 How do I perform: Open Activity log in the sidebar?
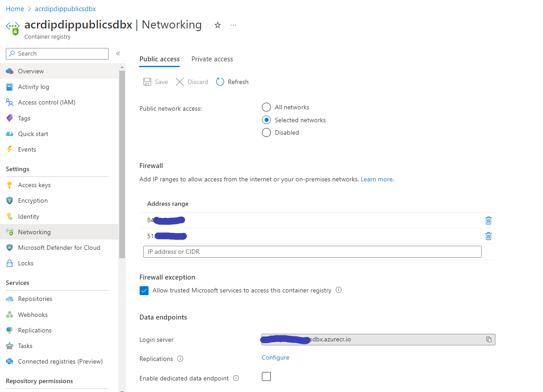[x=59, y=87]
